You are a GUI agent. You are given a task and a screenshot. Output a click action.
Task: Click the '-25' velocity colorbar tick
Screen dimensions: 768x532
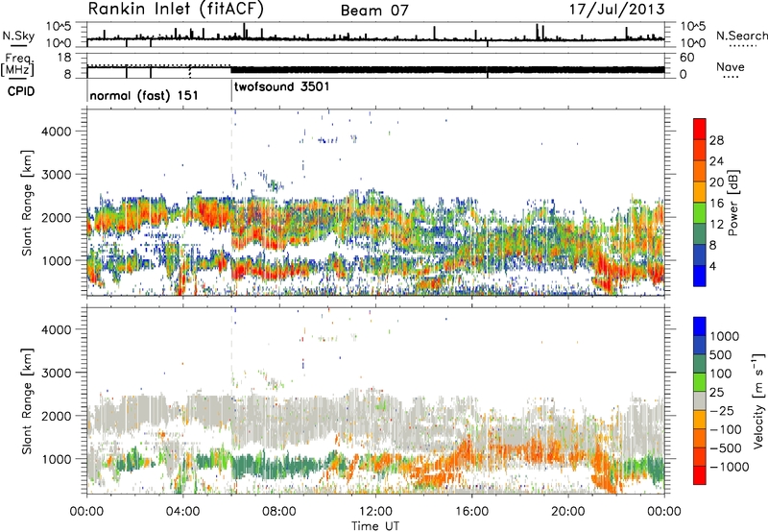[722, 410]
